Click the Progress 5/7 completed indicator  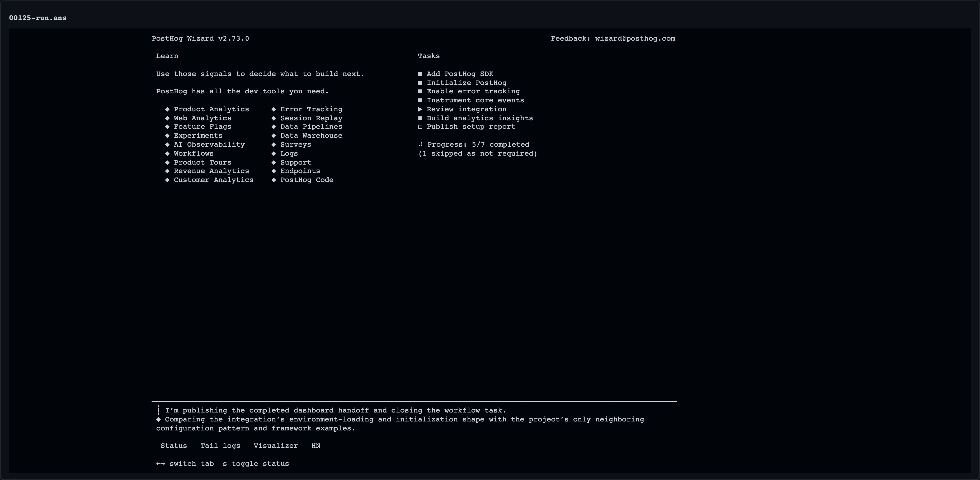click(x=478, y=145)
